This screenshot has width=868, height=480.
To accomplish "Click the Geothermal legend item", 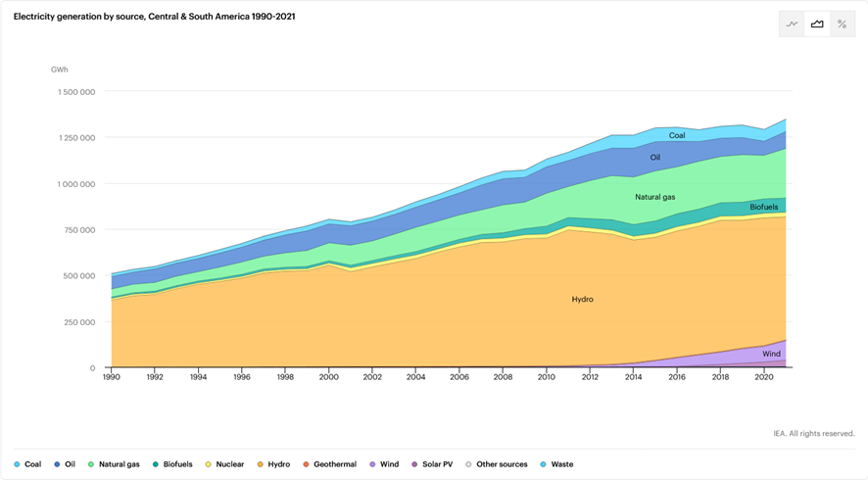I will [329, 464].
